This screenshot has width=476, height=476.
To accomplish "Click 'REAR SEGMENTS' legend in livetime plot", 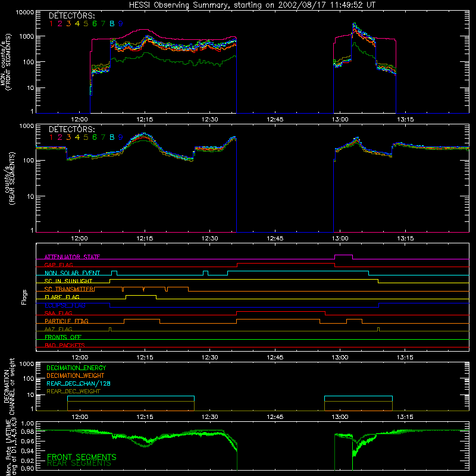I will [79, 464].
